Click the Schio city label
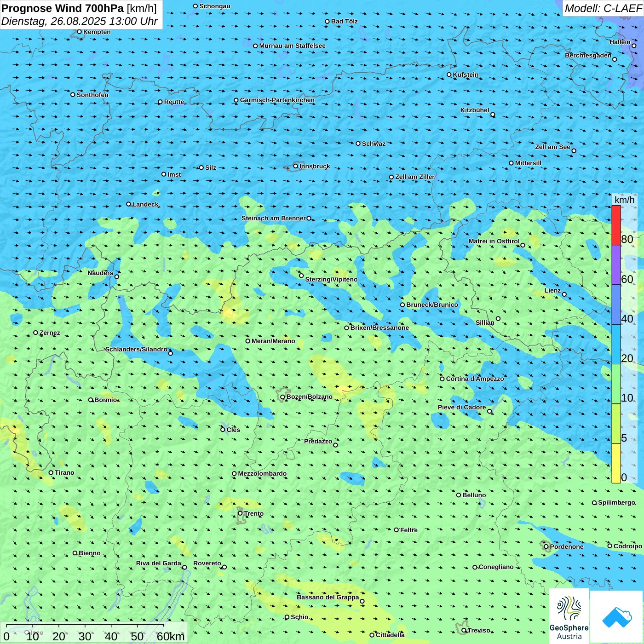The height and width of the screenshot is (644, 644). coord(299,617)
